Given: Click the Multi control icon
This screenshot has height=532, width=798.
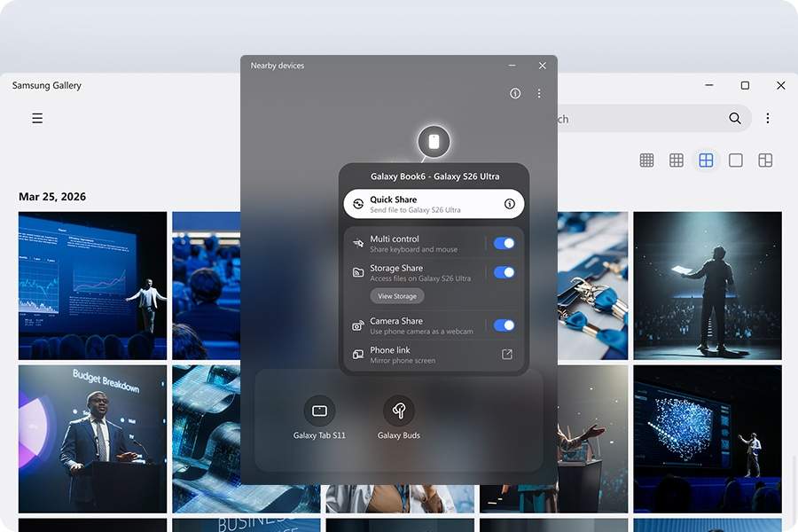Looking at the screenshot, I should [x=358, y=243].
